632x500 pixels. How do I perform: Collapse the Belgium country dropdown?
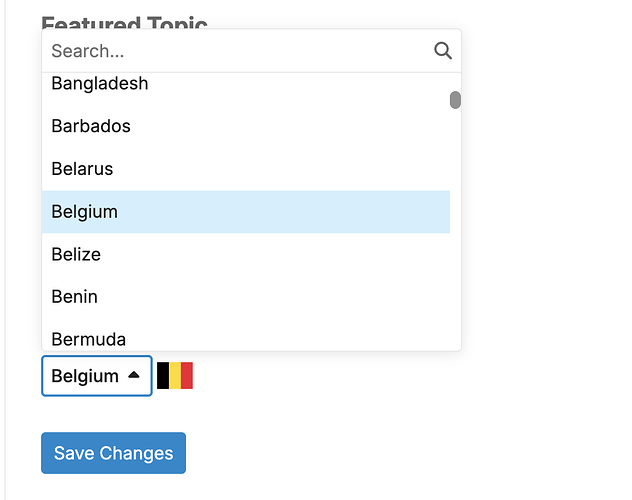97,376
